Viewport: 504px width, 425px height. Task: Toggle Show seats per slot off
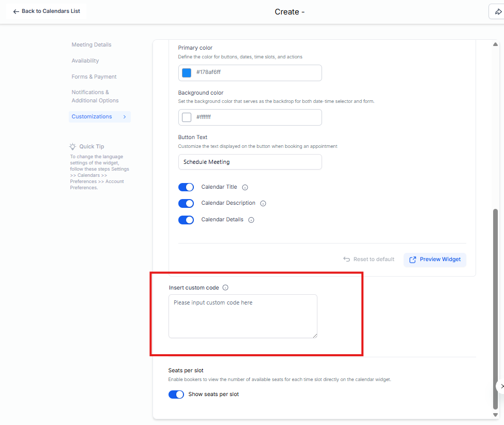point(176,394)
